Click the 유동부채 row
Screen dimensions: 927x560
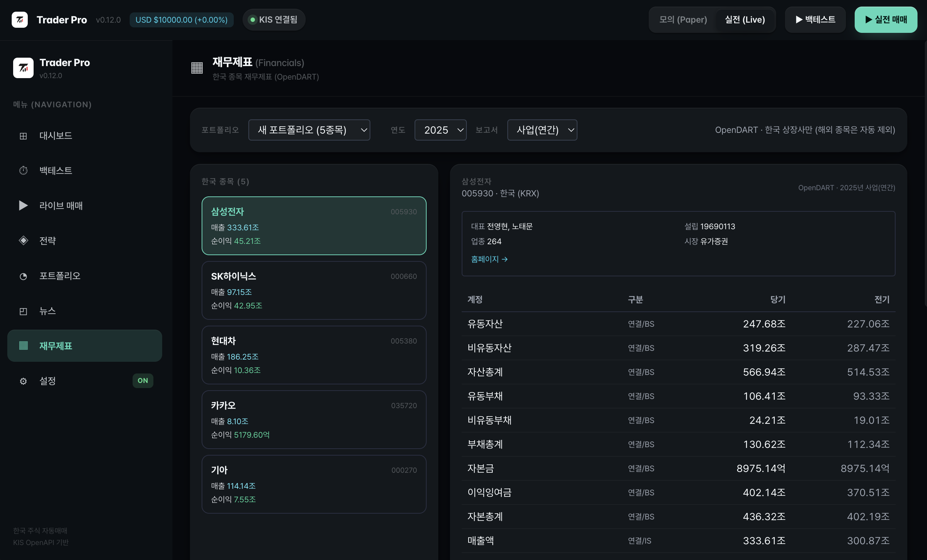pos(678,396)
